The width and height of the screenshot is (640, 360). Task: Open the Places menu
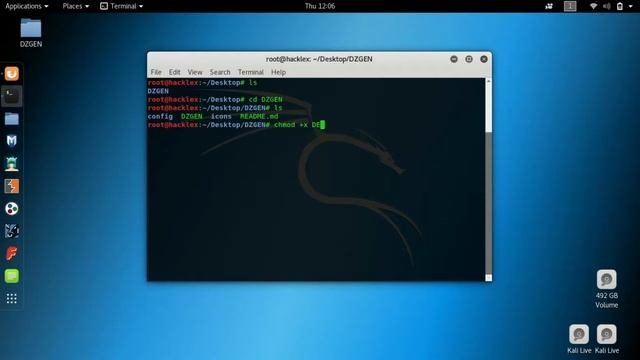[76, 6]
